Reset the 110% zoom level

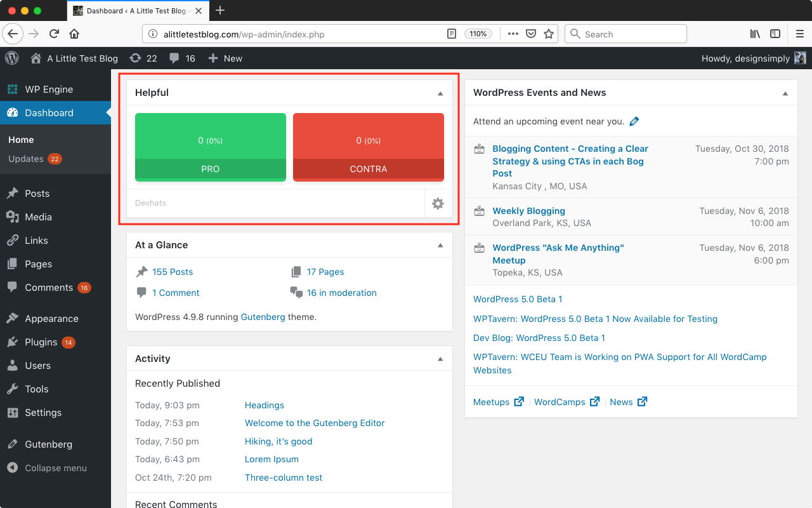point(478,34)
